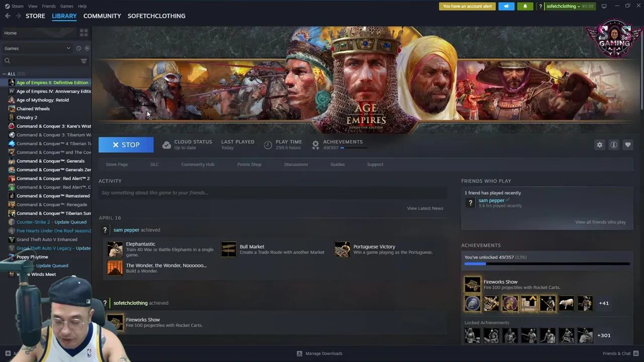Click the activity comment input field

point(273,193)
